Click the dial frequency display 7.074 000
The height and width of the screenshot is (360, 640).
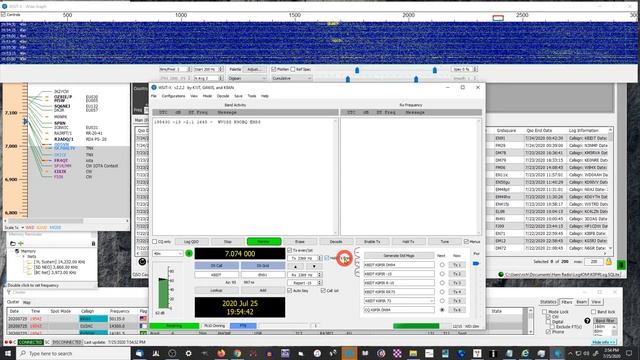click(240, 253)
